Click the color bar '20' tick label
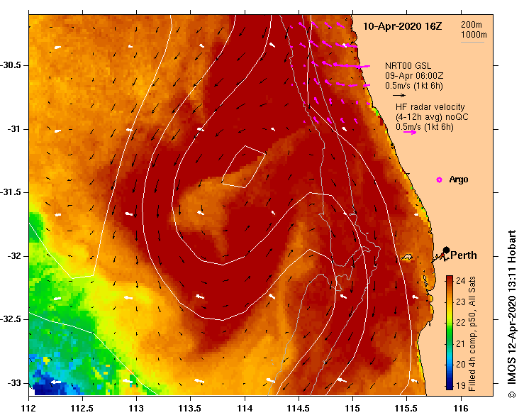524x420 pixels. (x=460, y=365)
